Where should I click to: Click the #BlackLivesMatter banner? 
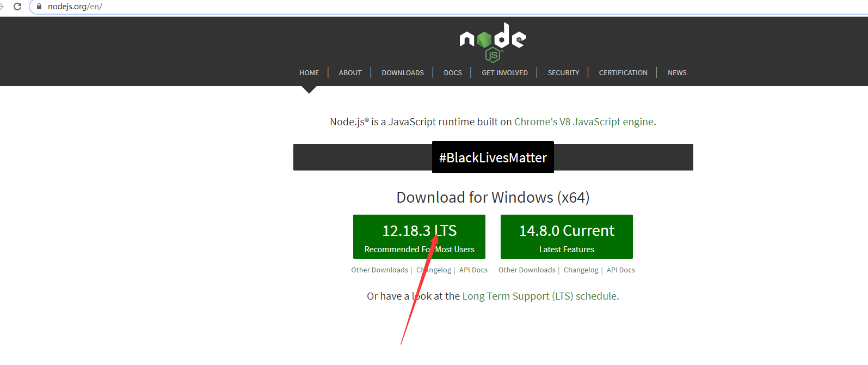493,157
